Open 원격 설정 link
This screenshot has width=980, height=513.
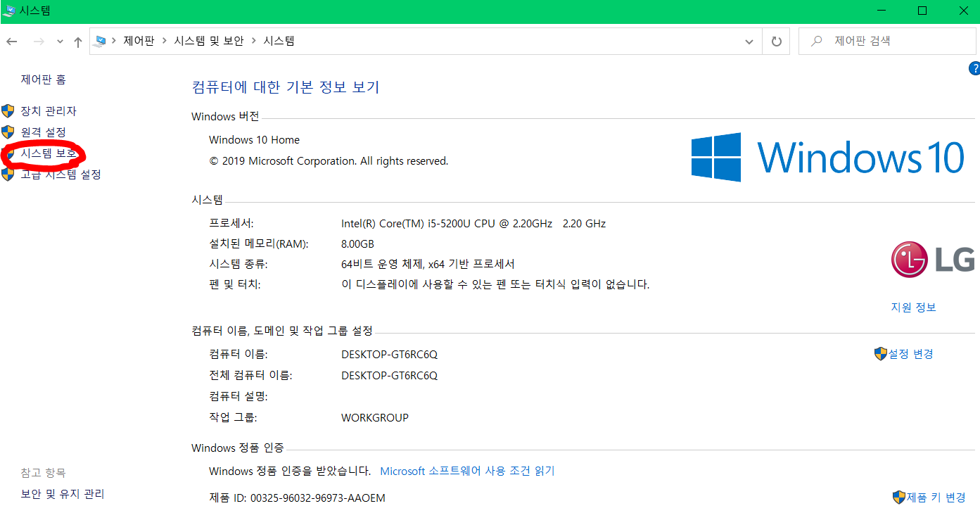44,132
